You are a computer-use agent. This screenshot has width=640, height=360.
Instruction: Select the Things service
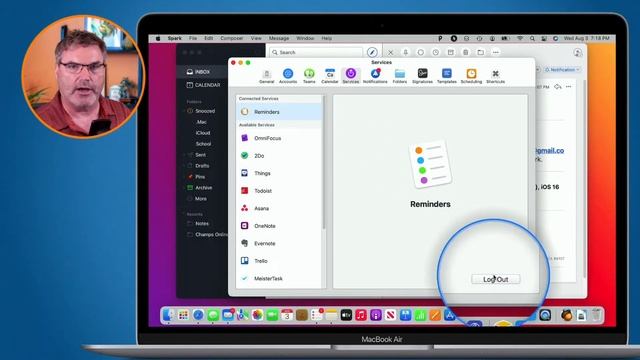[x=279, y=173]
